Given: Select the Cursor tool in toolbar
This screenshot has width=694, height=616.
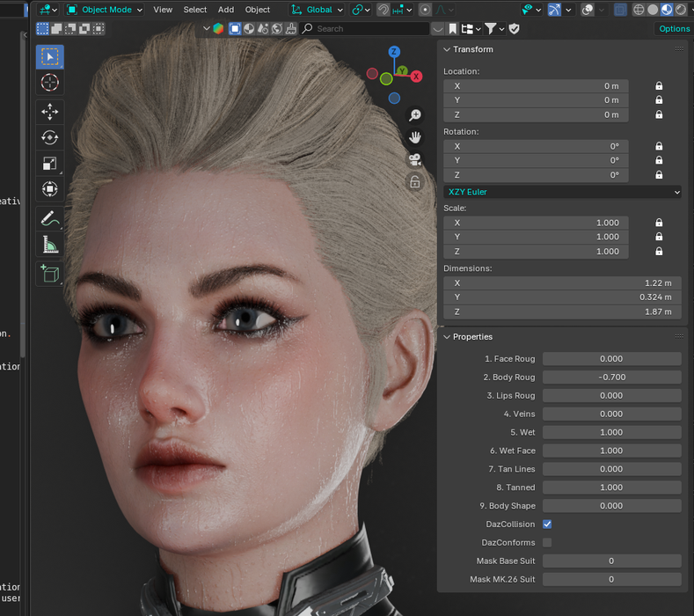Looking at the screenshot, I should tap(50, 83).
